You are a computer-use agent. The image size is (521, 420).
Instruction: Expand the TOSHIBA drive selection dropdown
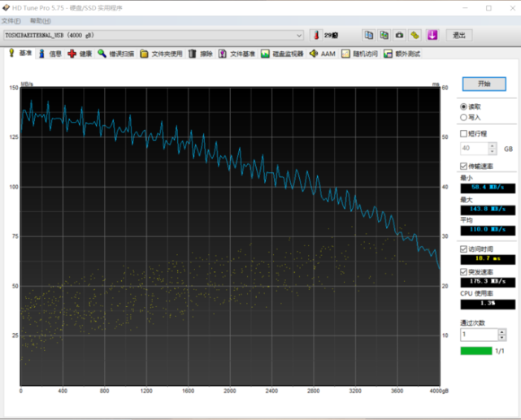coord(298,35)
